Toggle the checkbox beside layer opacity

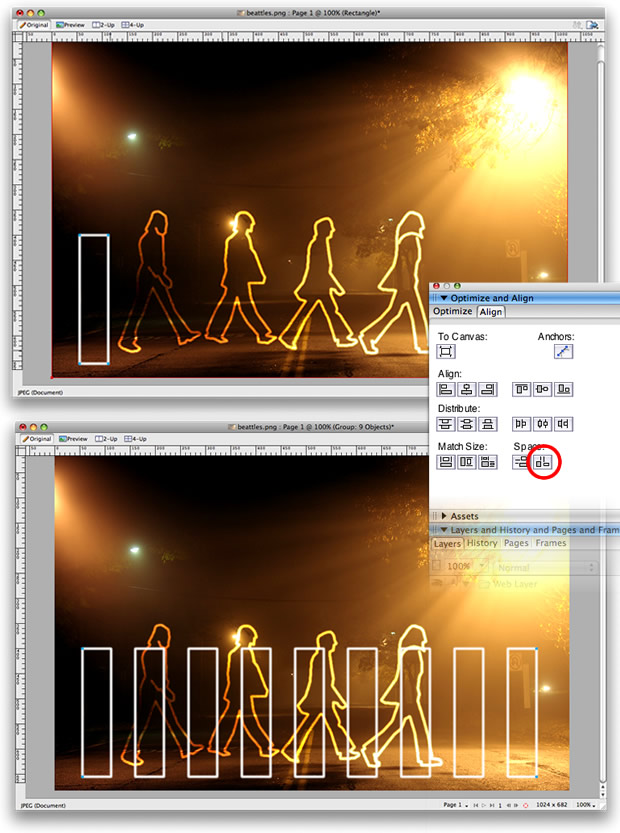tap(439, 566)
